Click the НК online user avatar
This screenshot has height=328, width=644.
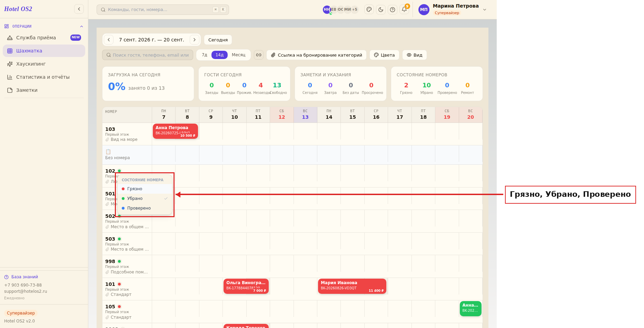(x=327, y=10)
